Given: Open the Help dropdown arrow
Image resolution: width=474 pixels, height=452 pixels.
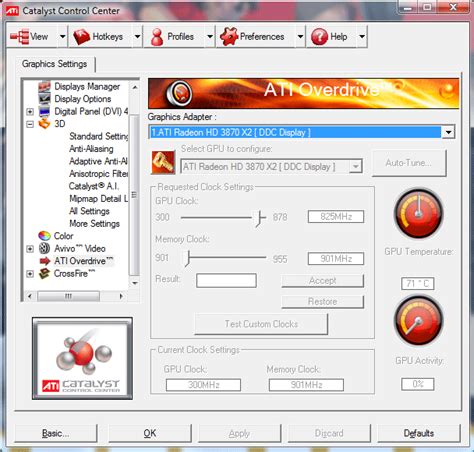Looking at the screenshot, I should coord(362,36).
